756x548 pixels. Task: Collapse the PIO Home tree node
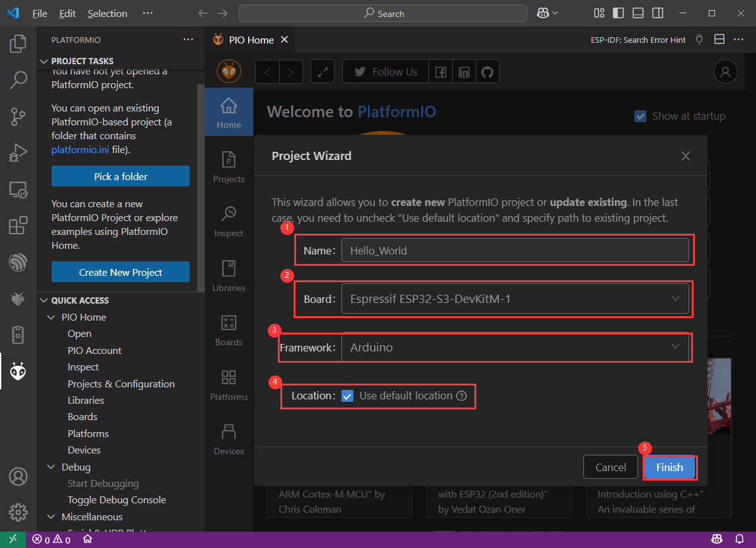tap(51, 317)
